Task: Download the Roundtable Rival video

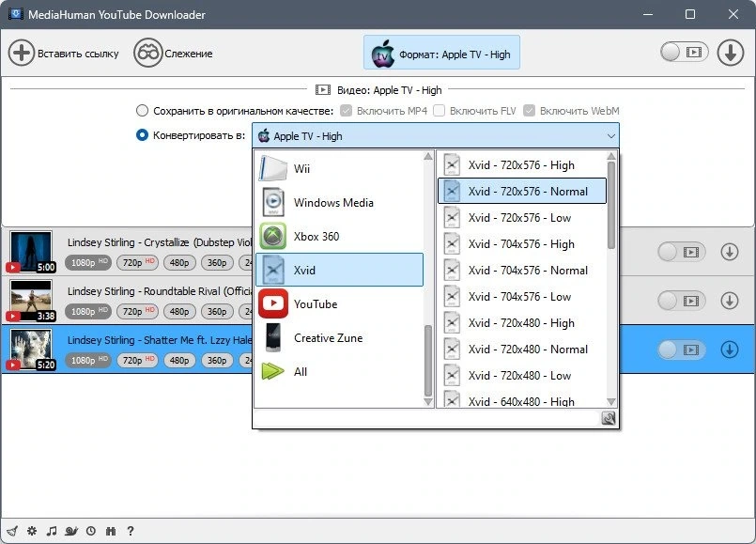Action: [730, 301]
